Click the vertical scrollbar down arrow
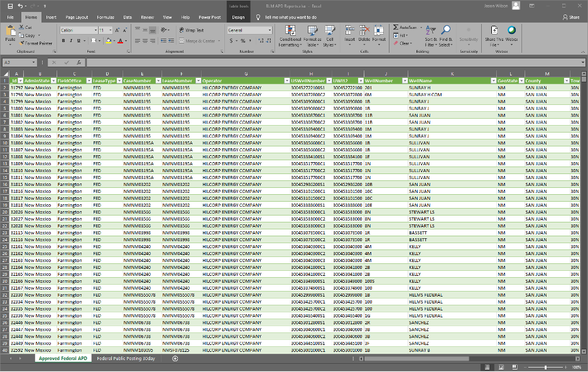This screenshot has width=588, height=372. click(584, 351)
